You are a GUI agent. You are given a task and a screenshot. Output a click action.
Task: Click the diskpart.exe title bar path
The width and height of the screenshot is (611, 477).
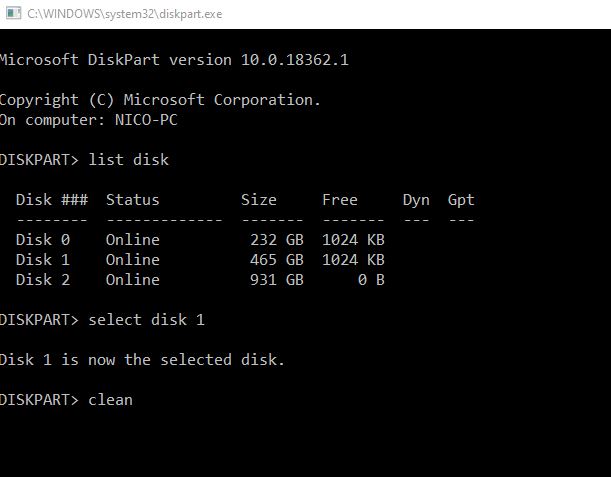coord(125,14)
